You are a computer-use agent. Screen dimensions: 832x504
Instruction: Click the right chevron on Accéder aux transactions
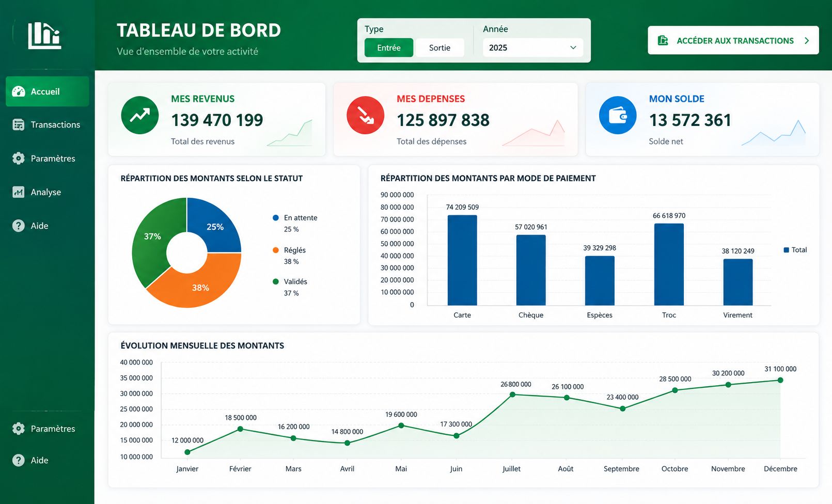pyautogui.click(x=807, y=40)
